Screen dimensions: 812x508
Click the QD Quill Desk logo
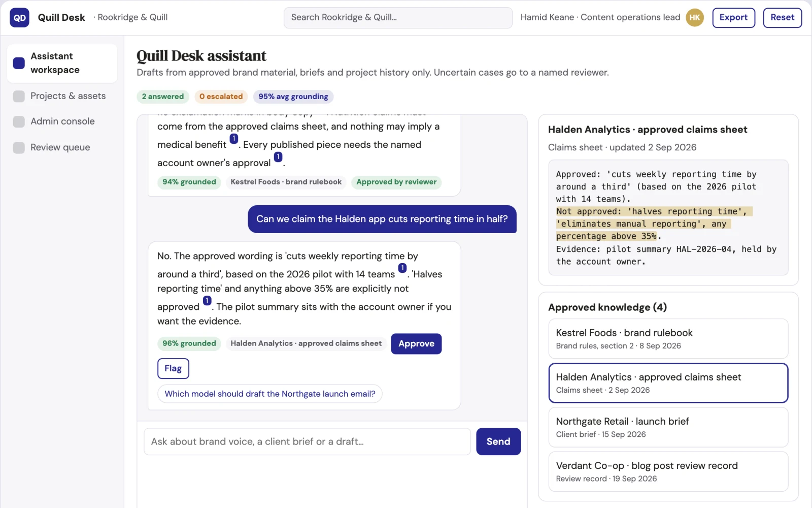(x=19, y=17)
